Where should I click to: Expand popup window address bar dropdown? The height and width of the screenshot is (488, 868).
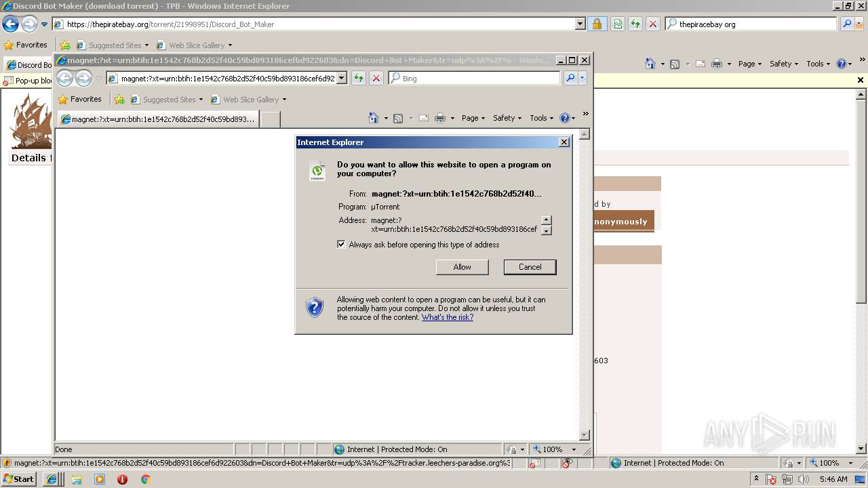(x=342, y=79)
